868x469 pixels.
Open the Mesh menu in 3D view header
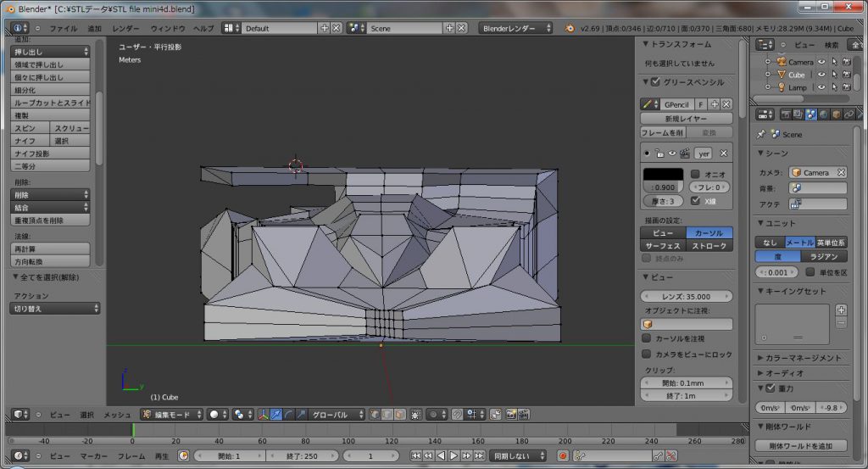point(117,415)
